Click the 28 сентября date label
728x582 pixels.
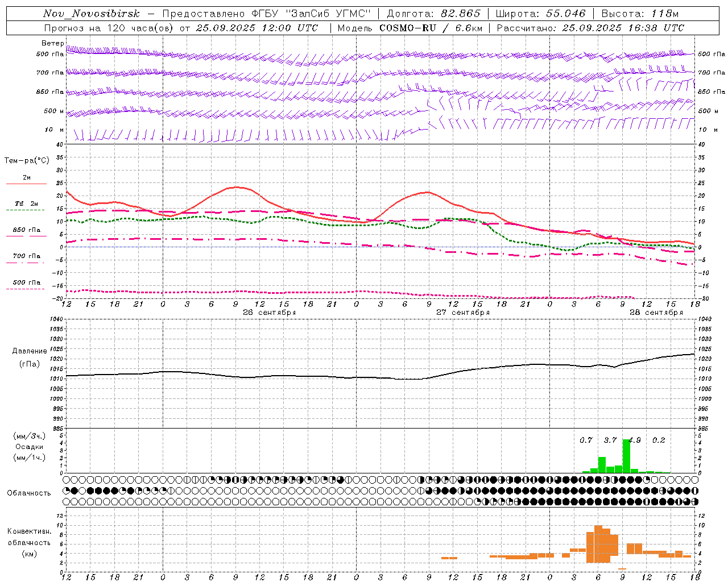pyautogui.click(x=656, y=313)
